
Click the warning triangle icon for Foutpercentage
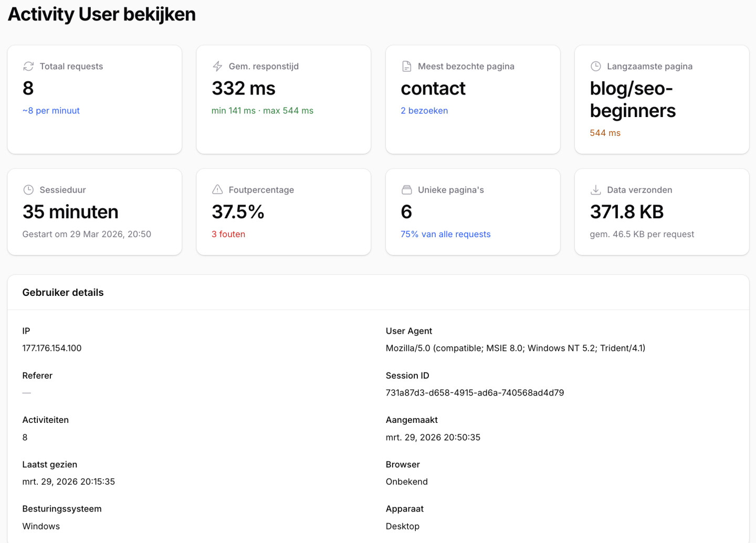coord(217,190)
